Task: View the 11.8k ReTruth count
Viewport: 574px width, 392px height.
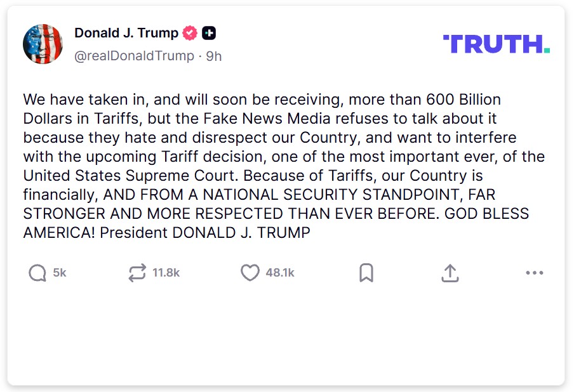Action: (166, 273)
